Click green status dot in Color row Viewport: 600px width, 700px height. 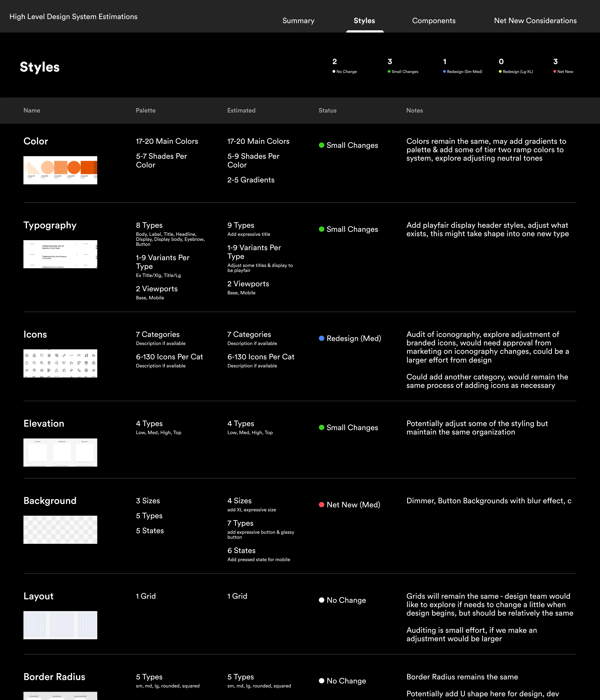322,145
